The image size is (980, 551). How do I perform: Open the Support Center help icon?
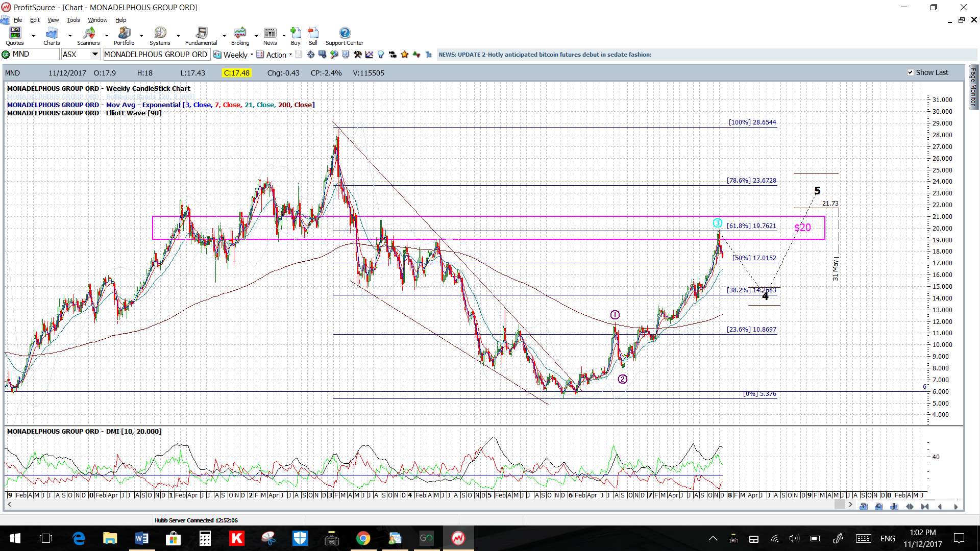point(345,36)
